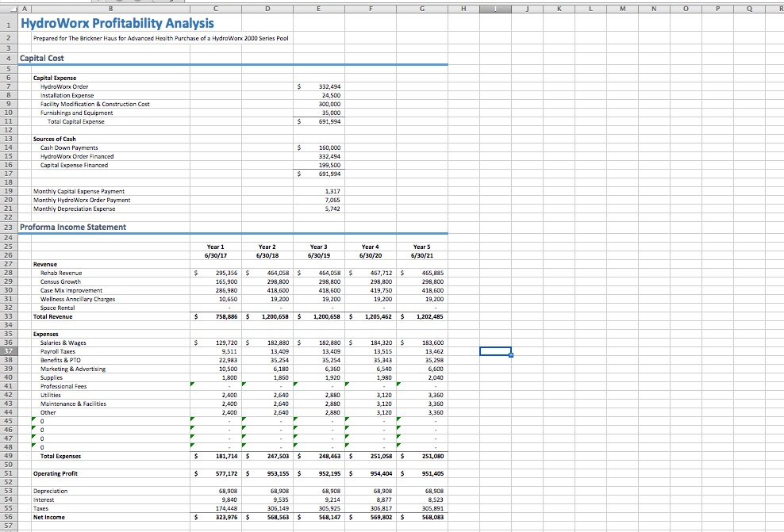Select the Capital Expense Financed label
The image size is (784, 532).
[x=74, y=166]
